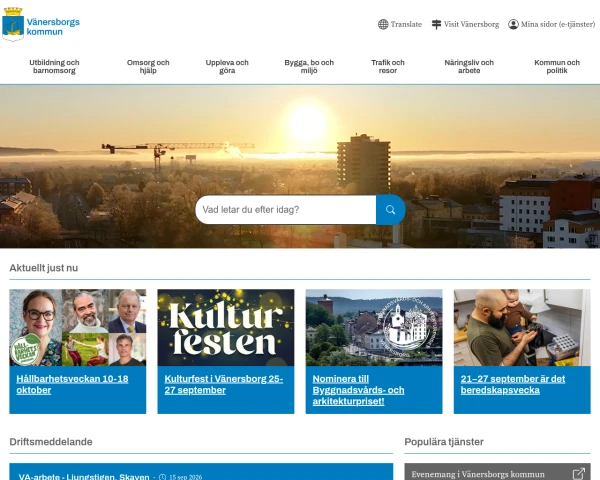Viewport: 600px width, 480px height.
Task: Click the user profile icon for Mina sidor
Action: tap(513, 24)
